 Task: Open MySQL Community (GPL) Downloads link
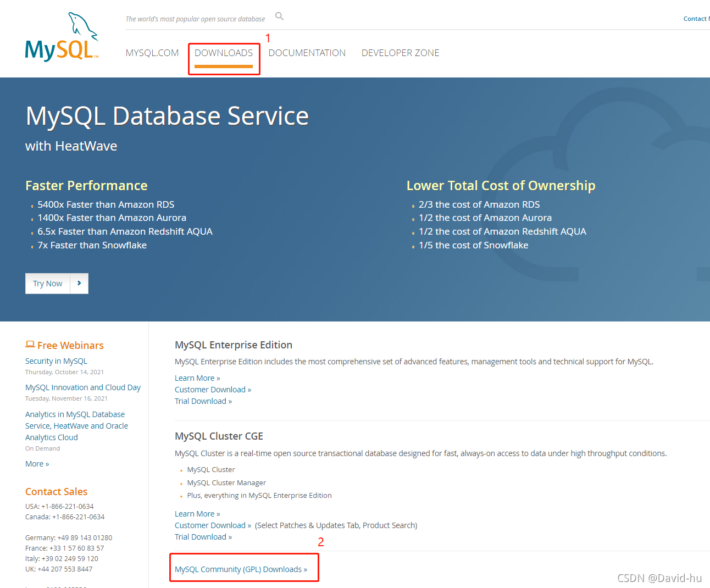(x=241, y=569)
